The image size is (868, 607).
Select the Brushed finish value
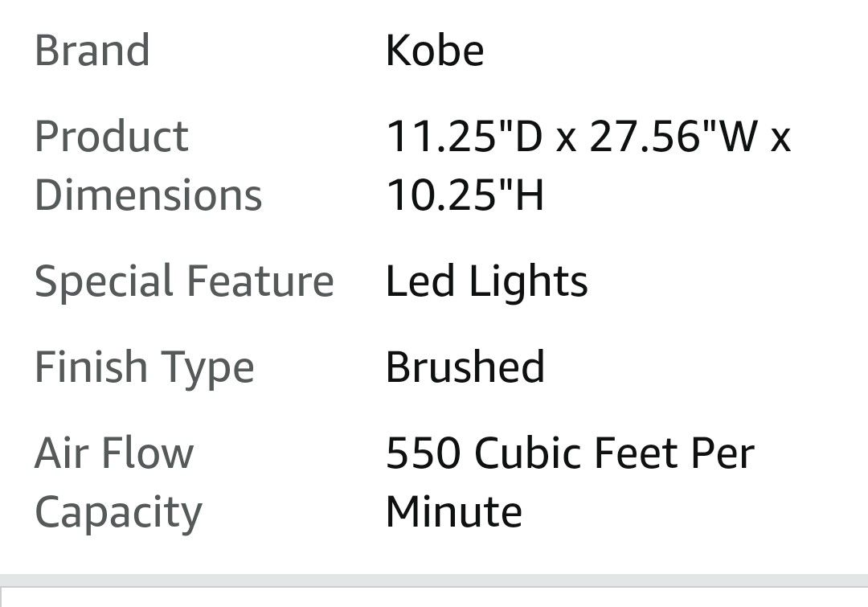tap(465, 367)
